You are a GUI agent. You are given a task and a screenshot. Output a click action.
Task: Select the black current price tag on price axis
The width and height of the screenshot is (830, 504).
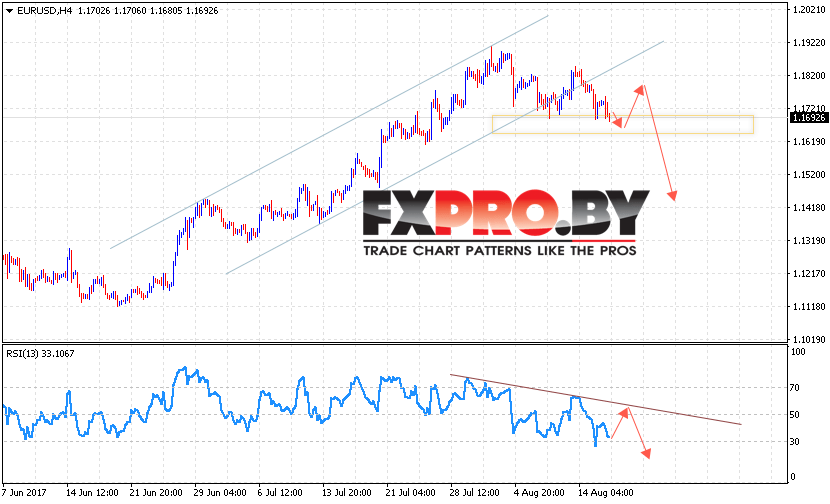[808, 118]
